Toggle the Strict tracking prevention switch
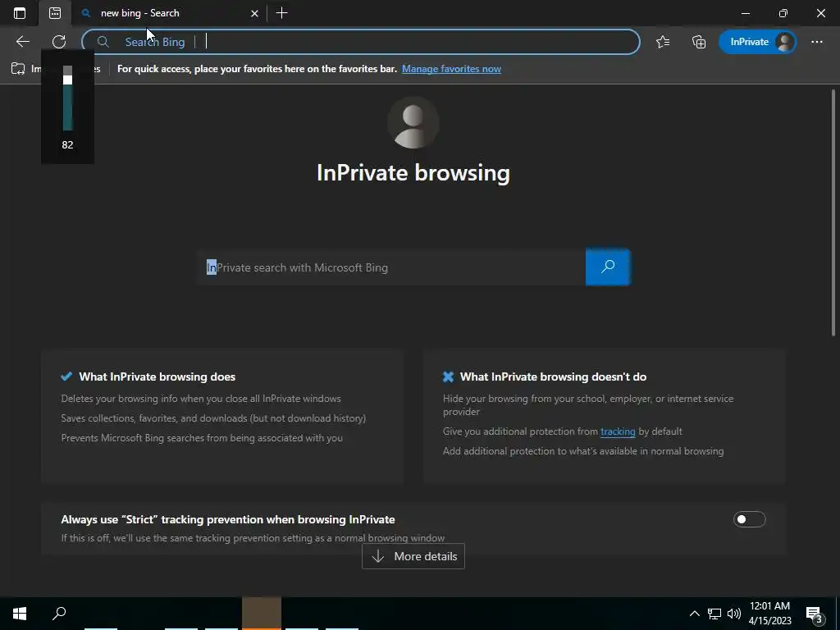The height and width of the screenshot is (630, 840). [x=749, y=519]
